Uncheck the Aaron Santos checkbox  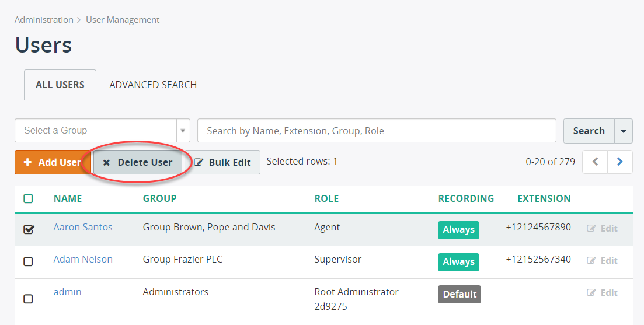point(29,229)
